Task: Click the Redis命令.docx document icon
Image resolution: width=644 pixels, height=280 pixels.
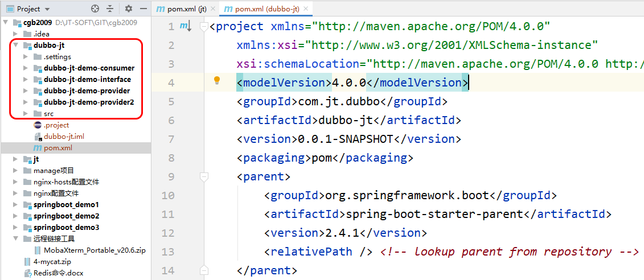Action: 27,273
